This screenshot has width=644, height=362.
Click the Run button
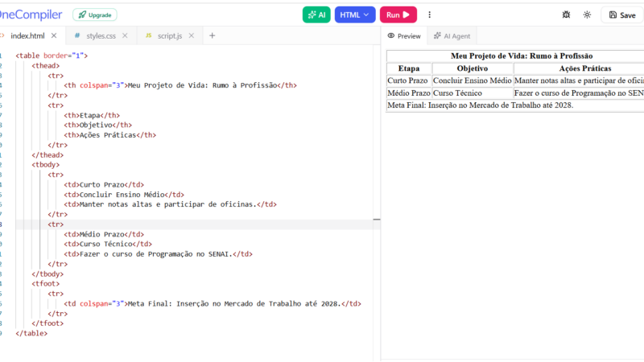(398, 14)
